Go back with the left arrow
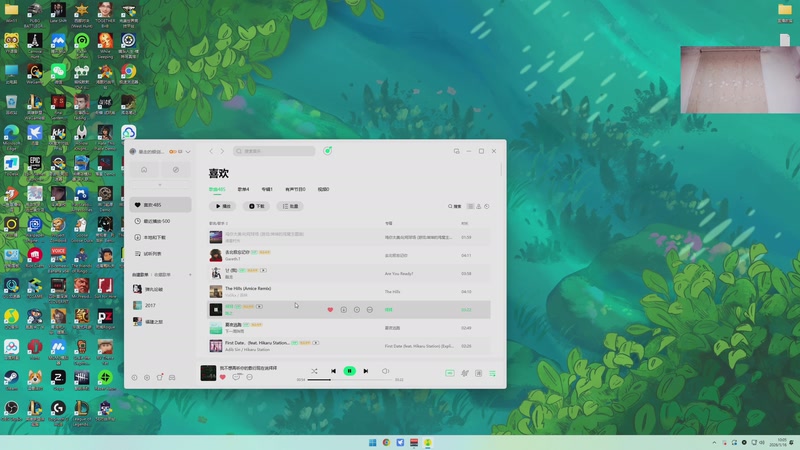800x450 pixels. (211, 151)
